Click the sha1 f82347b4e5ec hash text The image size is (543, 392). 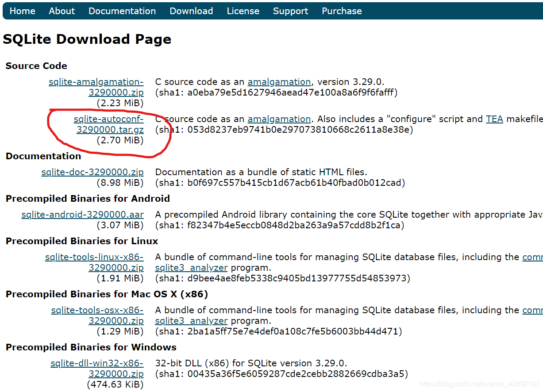click(x=280, y=225)
